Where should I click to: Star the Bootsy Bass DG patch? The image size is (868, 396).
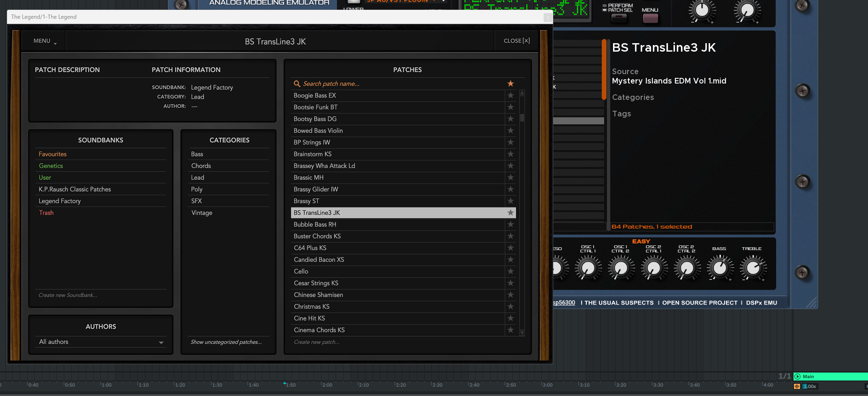510,119
